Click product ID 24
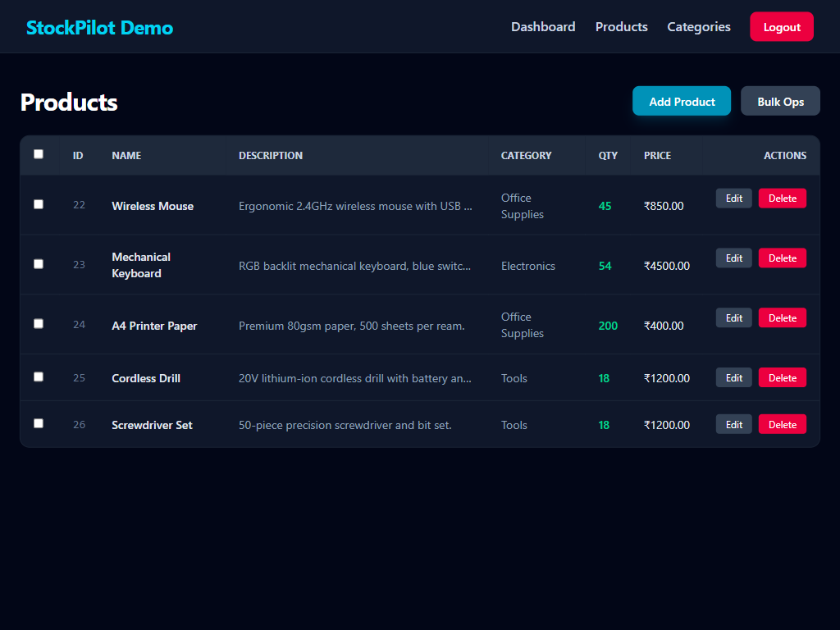 [x=79, y=325]
